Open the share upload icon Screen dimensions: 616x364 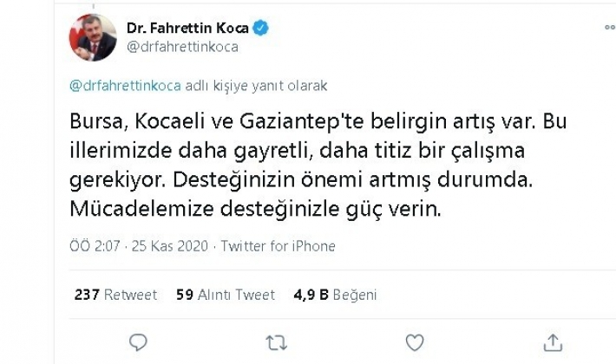(x=553, y=342)
